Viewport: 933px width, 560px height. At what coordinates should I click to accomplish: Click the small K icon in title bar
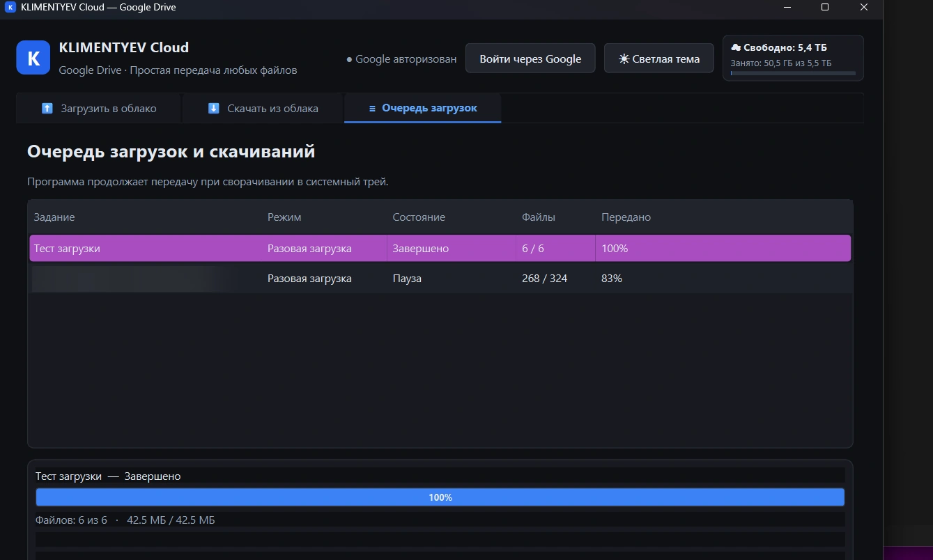coord(10,8)
